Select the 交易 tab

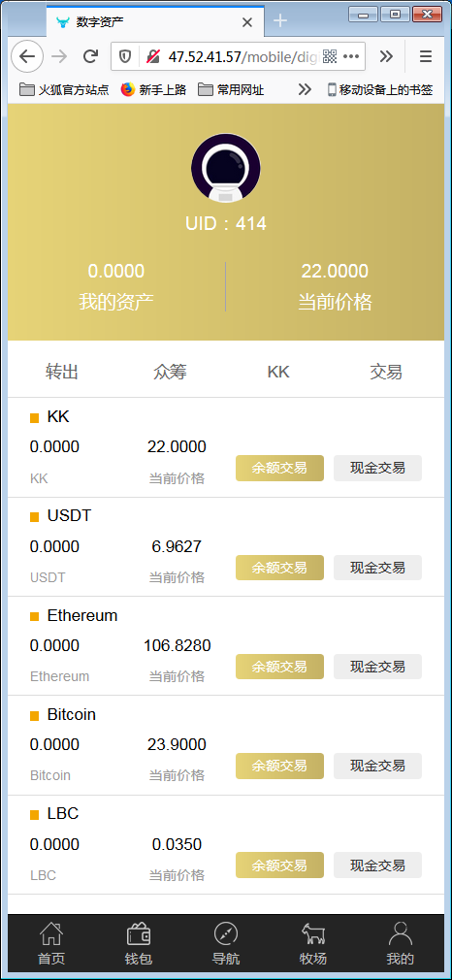[386, 372]
